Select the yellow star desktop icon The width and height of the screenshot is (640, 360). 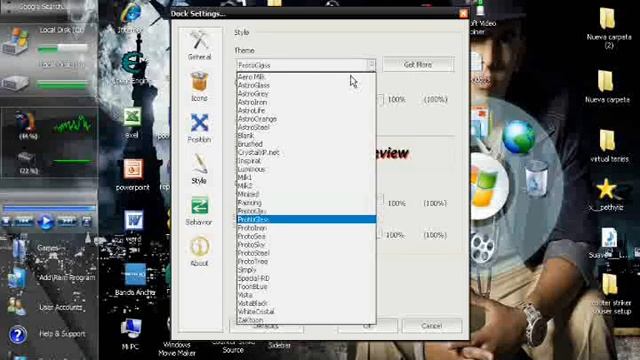point(606,195)
